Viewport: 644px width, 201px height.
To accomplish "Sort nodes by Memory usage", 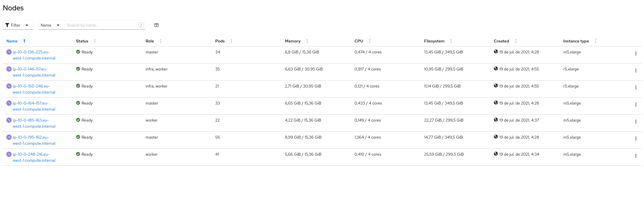I will (293, 41).
